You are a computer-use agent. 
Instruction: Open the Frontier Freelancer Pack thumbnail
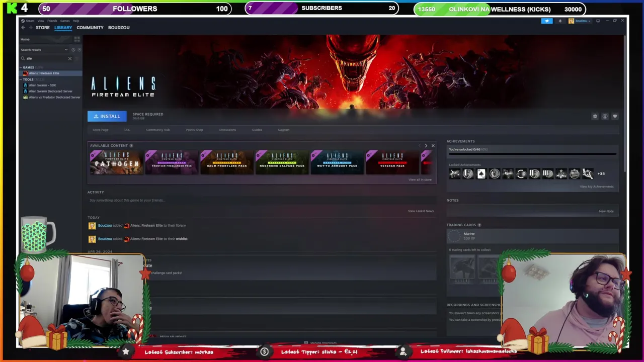coord(172,162)
